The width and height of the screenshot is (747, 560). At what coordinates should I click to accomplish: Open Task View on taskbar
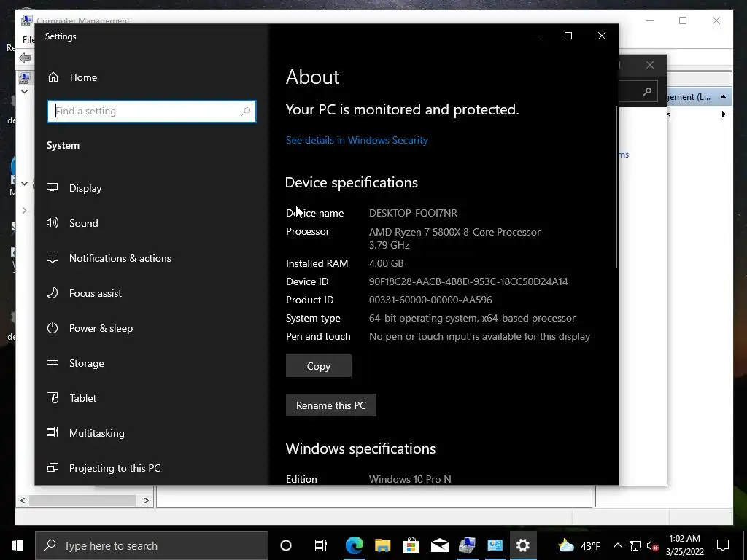point(321,545)
